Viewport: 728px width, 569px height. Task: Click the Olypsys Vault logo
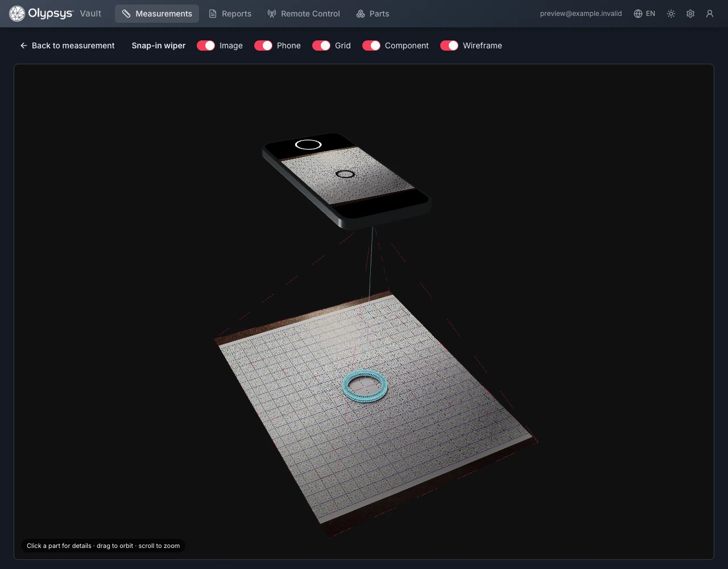pos(55,14)
